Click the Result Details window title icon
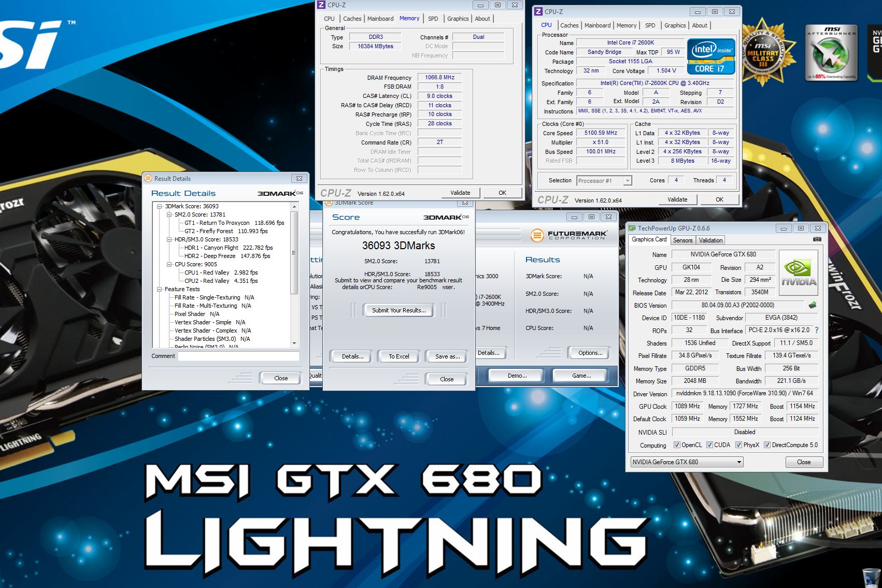882x588 pixels. 148,178
